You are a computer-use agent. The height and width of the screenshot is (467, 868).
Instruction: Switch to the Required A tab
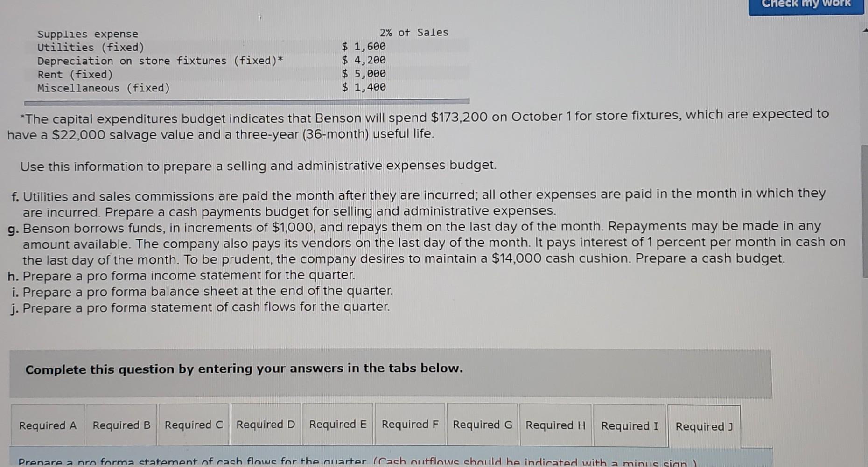[x=47, y=425]
